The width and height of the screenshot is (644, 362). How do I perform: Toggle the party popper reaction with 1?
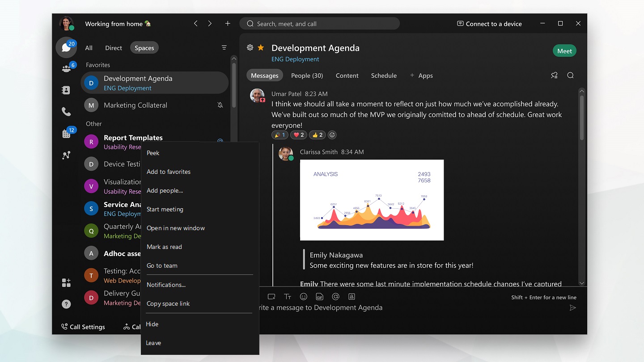coord(280,135)
